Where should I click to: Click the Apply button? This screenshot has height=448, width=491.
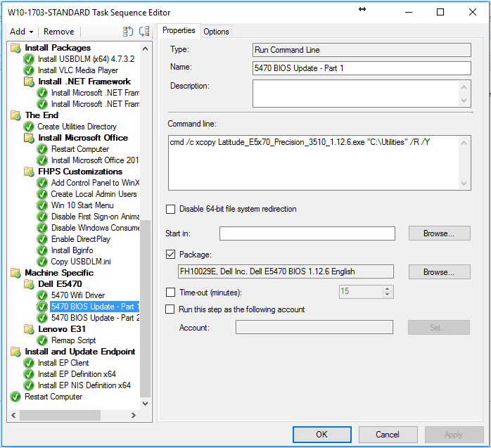[x=454, y=435]
